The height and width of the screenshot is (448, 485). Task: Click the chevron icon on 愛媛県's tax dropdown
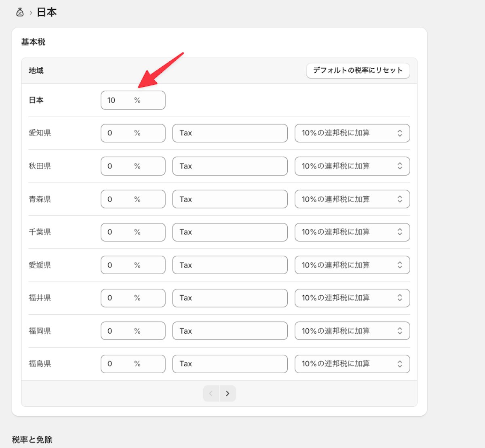[x=400, y=265]
